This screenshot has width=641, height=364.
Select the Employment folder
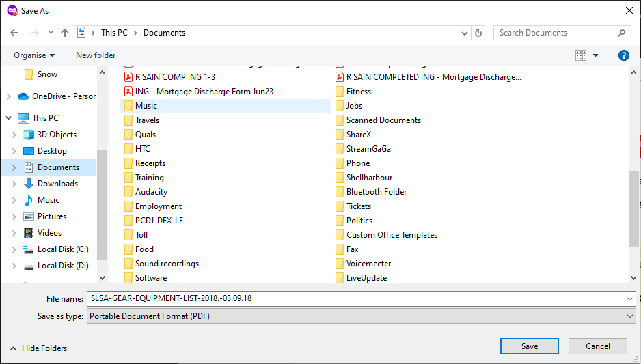pyautogui.click(x=153, y=206)
